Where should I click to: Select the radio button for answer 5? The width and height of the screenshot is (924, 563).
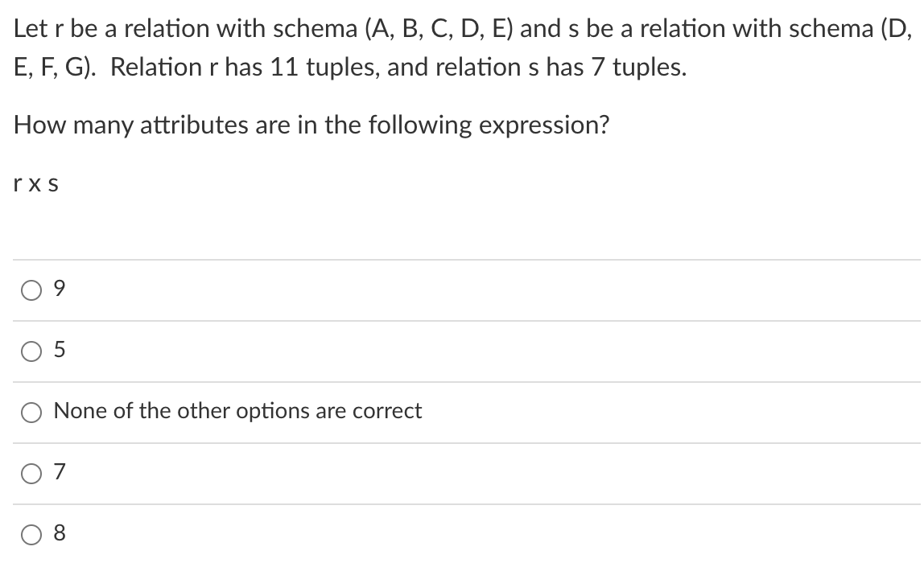(x=30, y=352)
